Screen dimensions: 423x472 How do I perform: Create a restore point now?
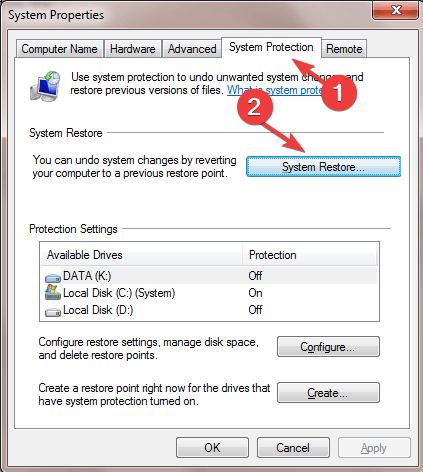[328, 393]
